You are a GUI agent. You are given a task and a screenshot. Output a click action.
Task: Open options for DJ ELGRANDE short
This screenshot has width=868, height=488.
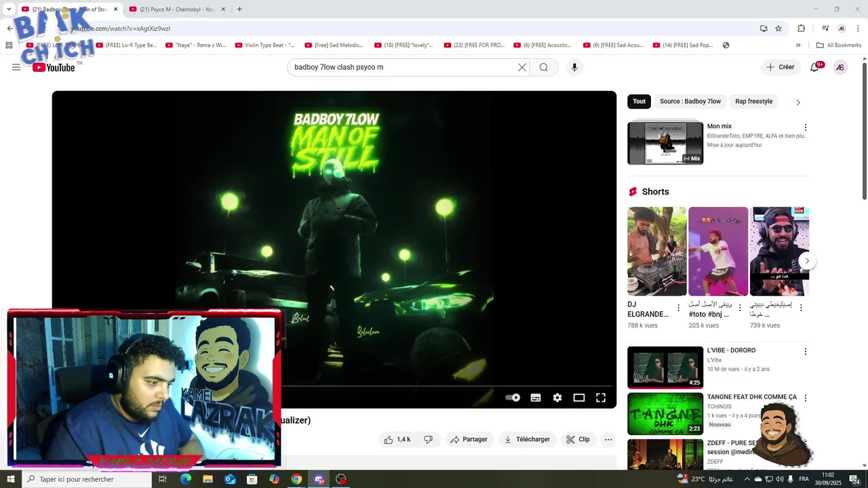[678, 308]
